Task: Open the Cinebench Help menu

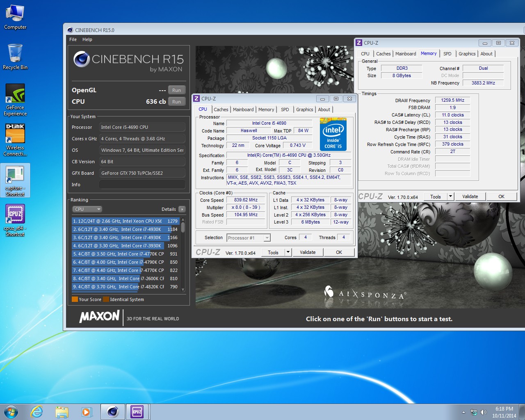Action: [87, 39]
